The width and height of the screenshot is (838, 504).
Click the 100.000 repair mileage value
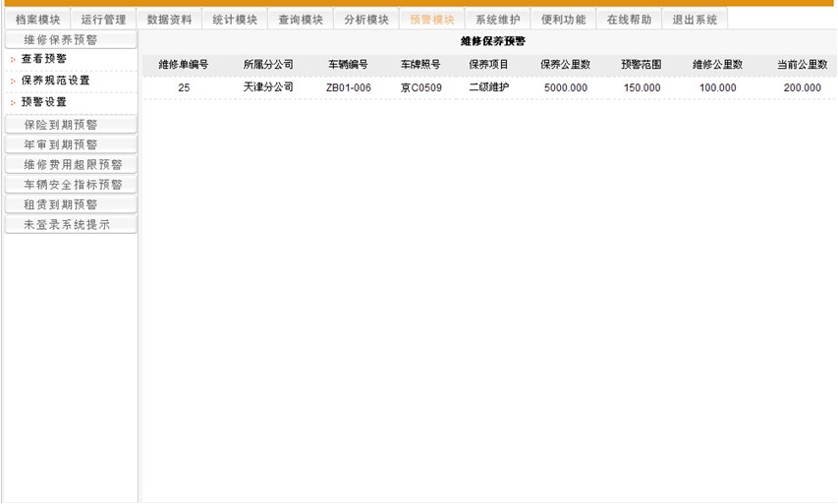pyautogui.click(x=718, y=87)
